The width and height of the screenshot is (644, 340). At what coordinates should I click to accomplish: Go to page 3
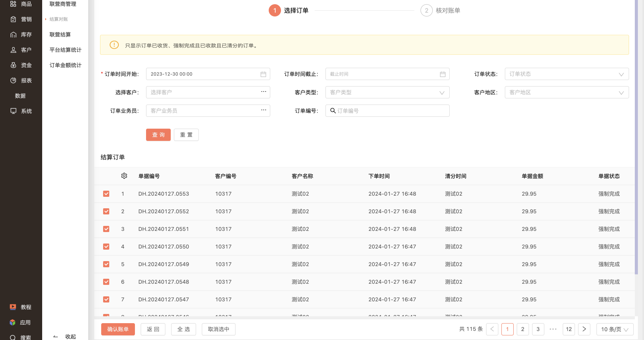[x=538, y=329]
